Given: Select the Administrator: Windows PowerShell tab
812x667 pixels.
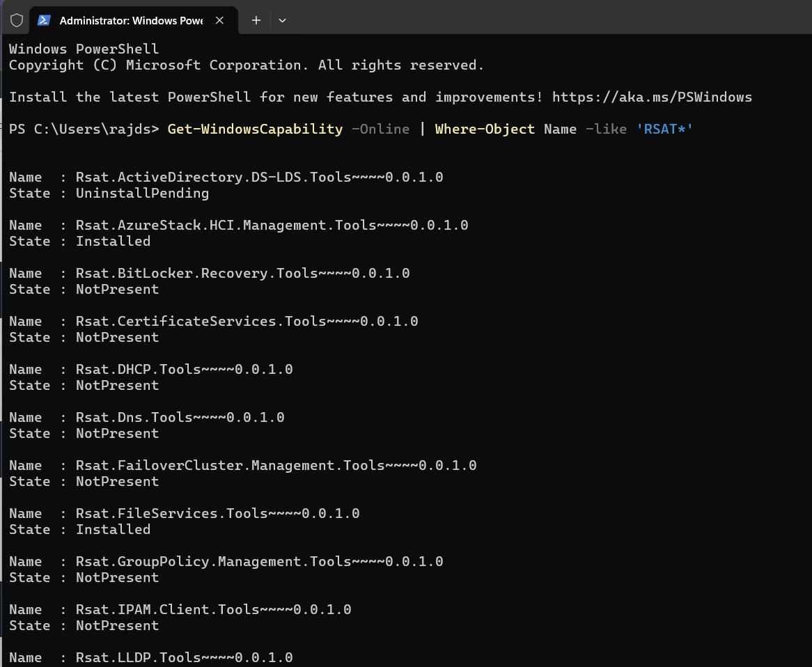Looking at the screenshot, I should click(130, 20).
